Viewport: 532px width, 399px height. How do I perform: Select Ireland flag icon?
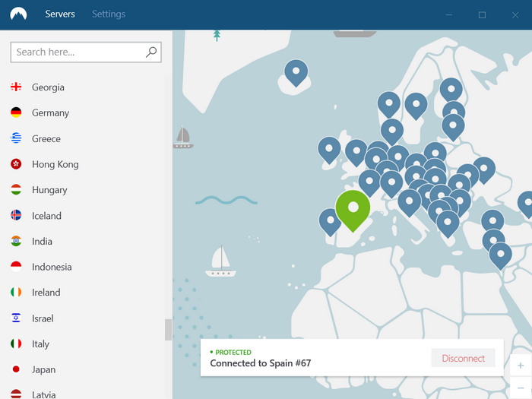[x=16, y=292]
